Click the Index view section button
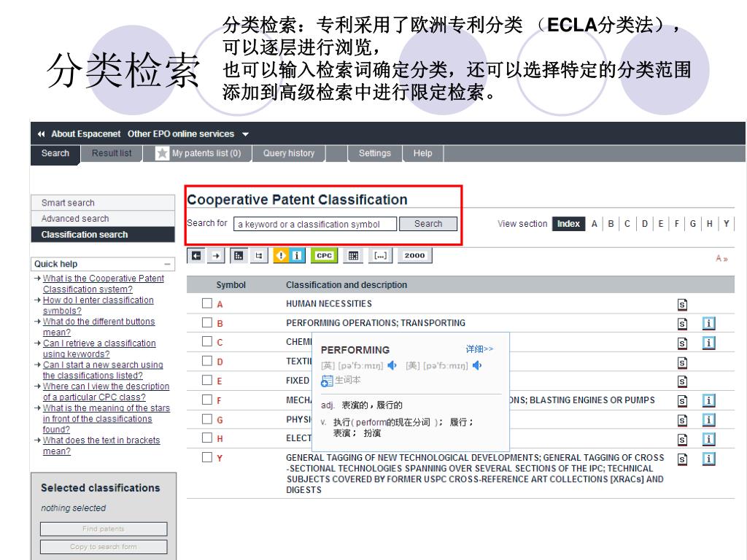Image resolution: width=747 pixels, height=560 pixels. pos(568,224)
